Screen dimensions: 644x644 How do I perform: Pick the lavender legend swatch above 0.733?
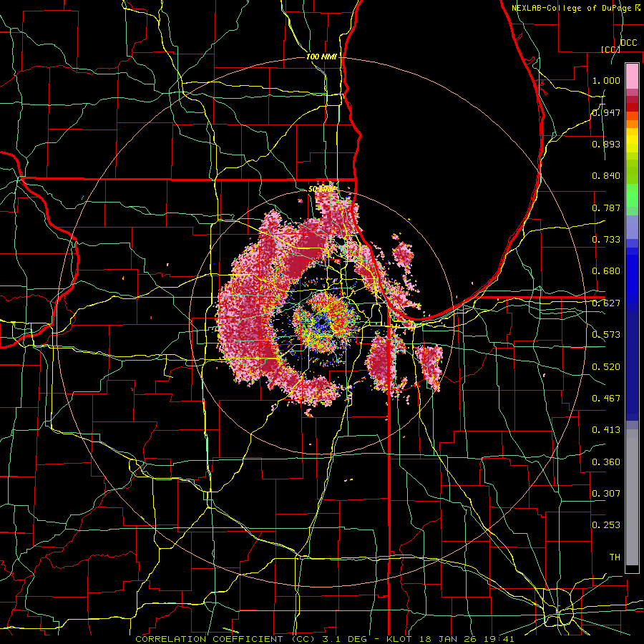coord(632,227)
